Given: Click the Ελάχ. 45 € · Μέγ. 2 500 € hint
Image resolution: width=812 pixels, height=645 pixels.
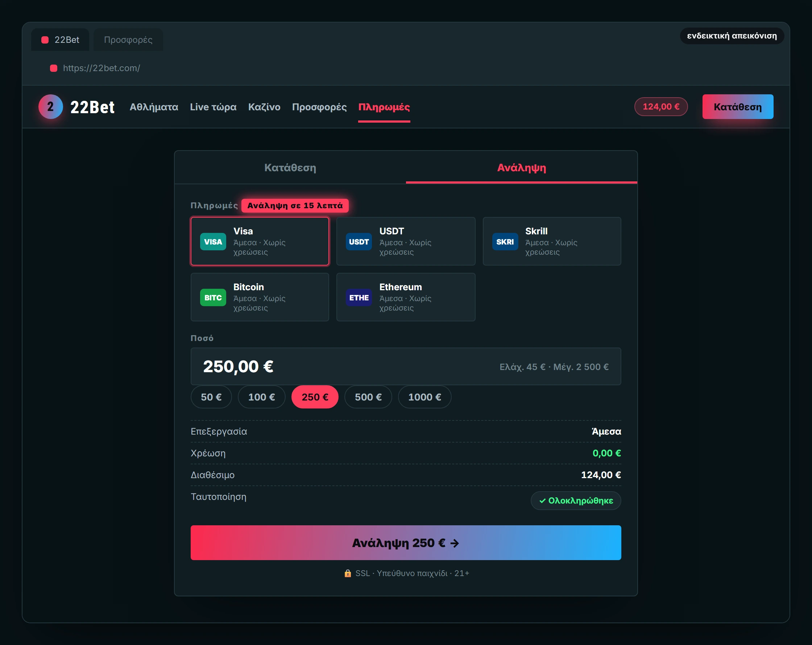Looking at the screenshot, I should 554,367.
